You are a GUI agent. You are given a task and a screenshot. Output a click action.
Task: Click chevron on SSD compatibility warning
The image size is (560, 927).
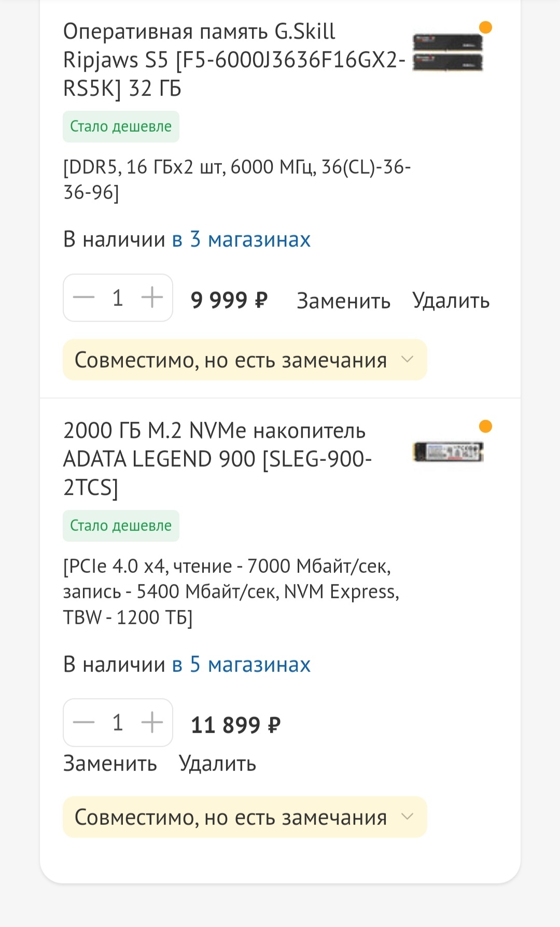coord(408,817)
